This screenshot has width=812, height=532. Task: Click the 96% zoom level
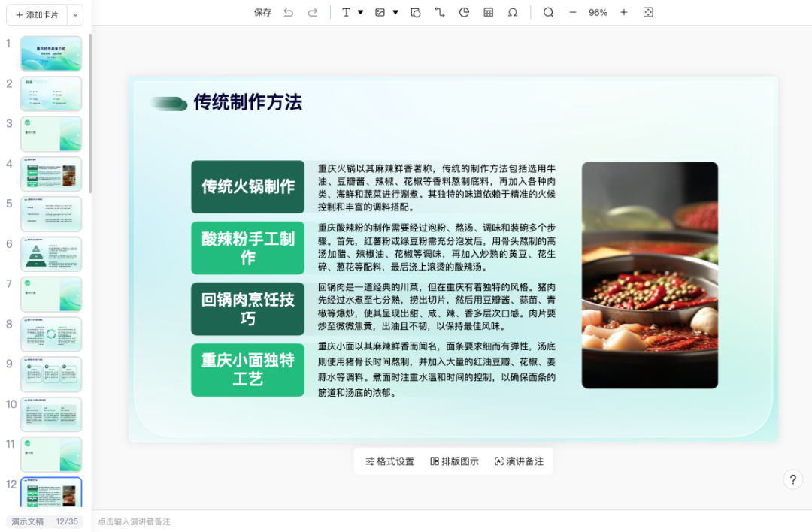(x=598, y=13)
